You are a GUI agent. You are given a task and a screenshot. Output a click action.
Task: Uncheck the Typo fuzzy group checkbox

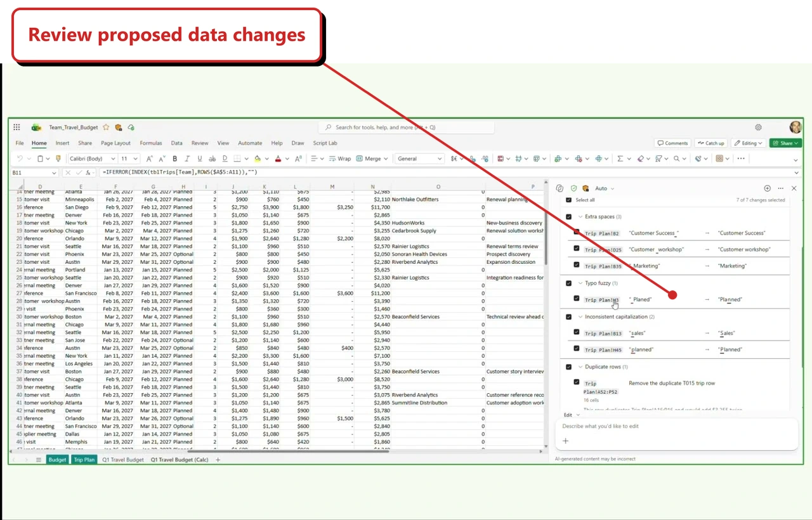pos(568,283)
